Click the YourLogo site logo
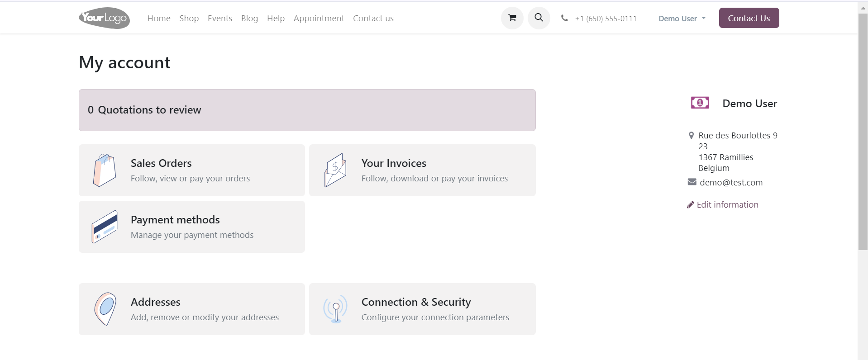Image resolution: width=868 pixels, height=360 pixels. tap(105, 18)
